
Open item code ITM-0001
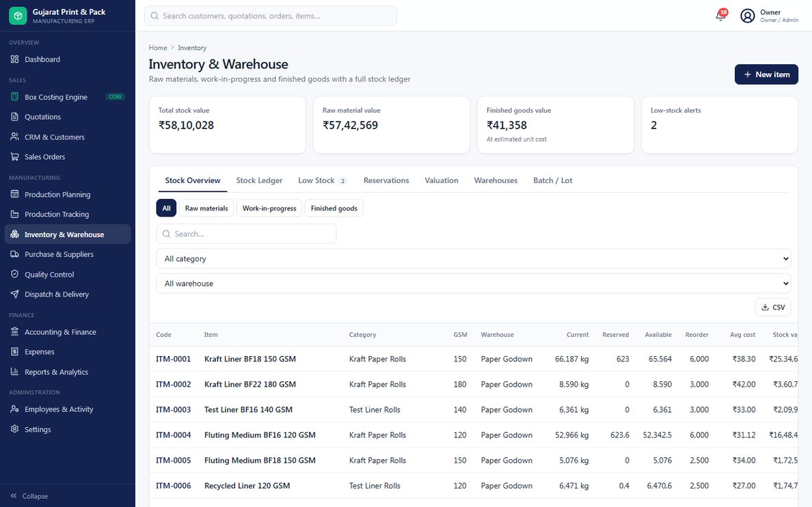pos(174,359)
